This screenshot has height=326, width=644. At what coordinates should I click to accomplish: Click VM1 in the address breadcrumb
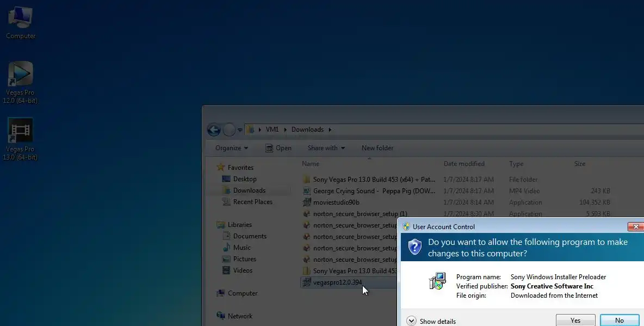272,130
